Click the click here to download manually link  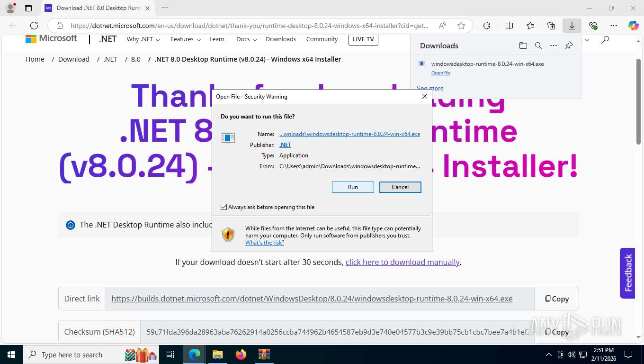(402, 262)
